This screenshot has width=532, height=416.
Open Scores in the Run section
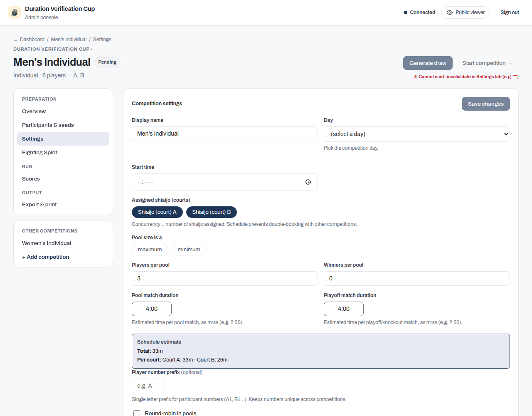[x=63, y=179]
